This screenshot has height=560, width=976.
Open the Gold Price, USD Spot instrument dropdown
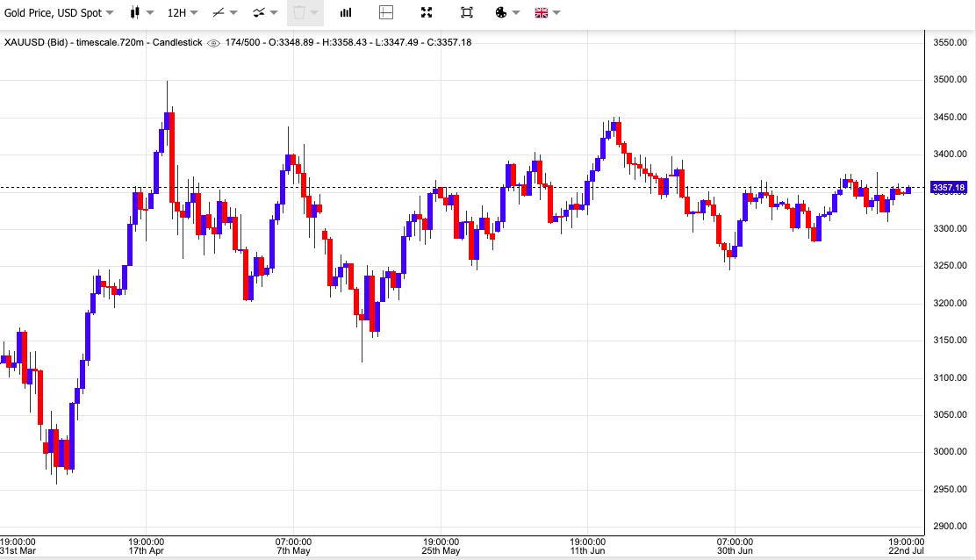(59, 12)
